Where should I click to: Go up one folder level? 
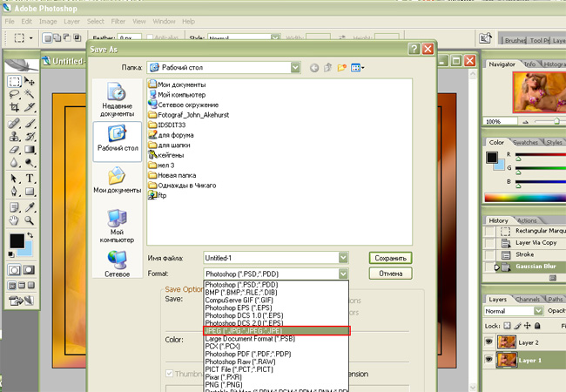coord(327,67)
